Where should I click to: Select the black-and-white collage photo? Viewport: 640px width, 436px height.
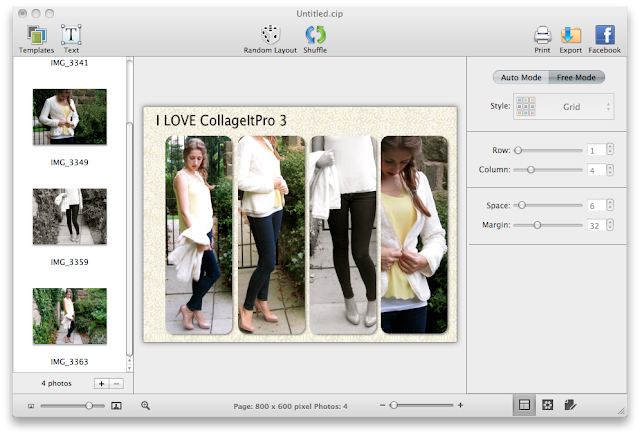[x=343, y=235]
